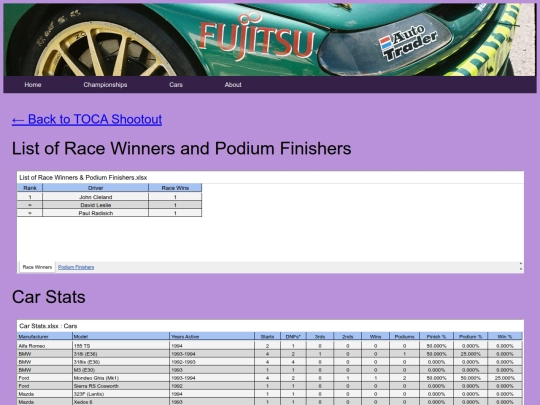The height and width of the screenshot is (405, 540).
Task: Switch to the Podium Finishers sheet tab
Action: click(76, 267)
